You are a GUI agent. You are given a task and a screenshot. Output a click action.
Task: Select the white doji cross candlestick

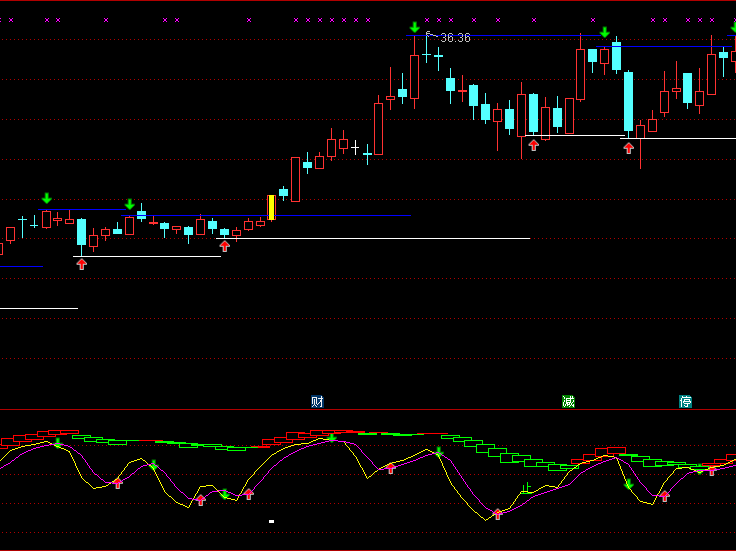(355, 148)
